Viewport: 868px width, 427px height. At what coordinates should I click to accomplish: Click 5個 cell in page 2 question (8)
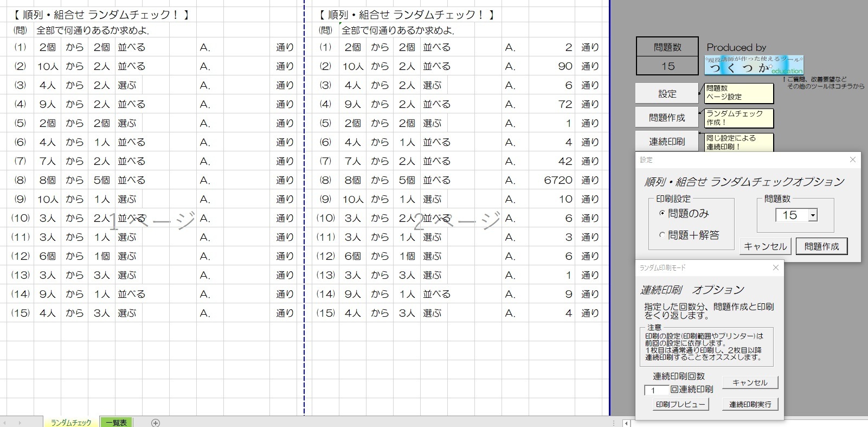tap(407, 180)
